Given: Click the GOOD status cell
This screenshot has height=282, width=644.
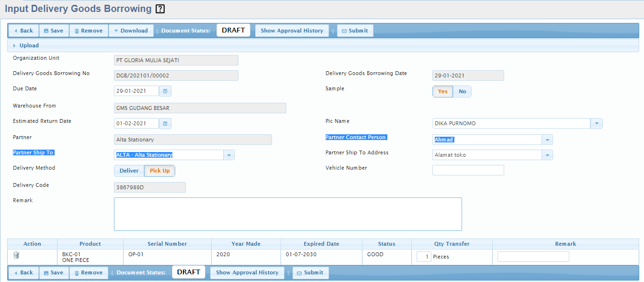Looking at the screenshot, I should pos(387,257).
